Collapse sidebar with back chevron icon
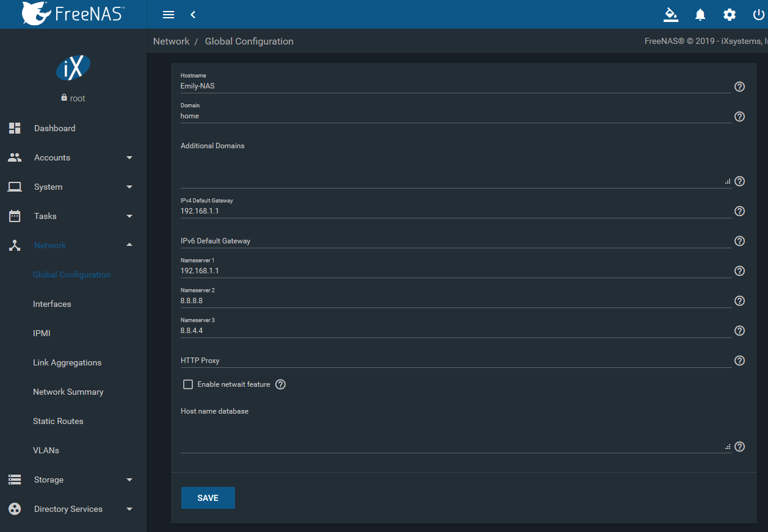Image resolution: width=768 pixels, height=532 pixels. pos(192,15)
